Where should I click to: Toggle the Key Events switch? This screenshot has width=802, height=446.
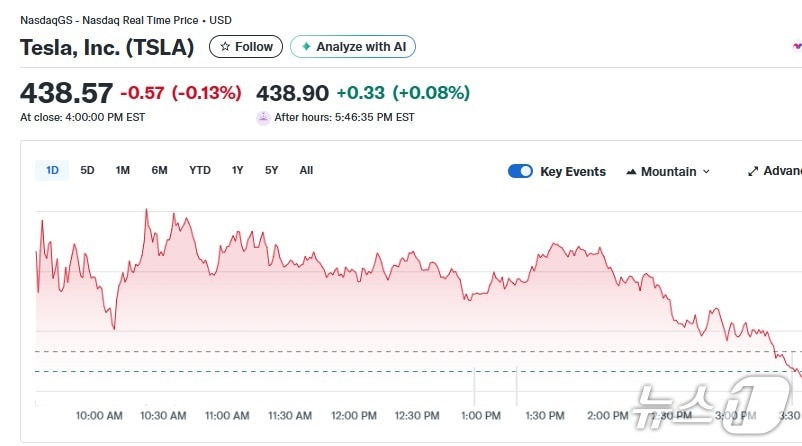click(x=520, y=171)
